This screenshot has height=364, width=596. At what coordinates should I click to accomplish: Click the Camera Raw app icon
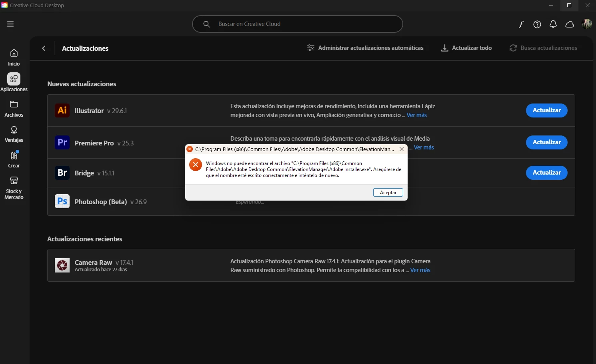coord(62,265)
